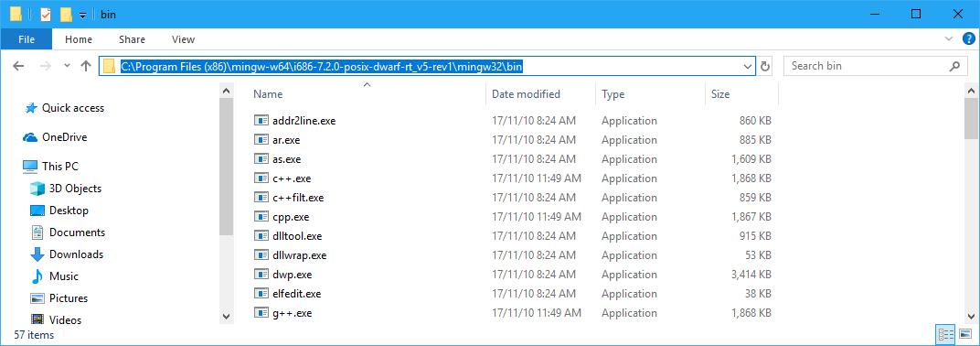Select the Details view layout icon

pos(945,334)
